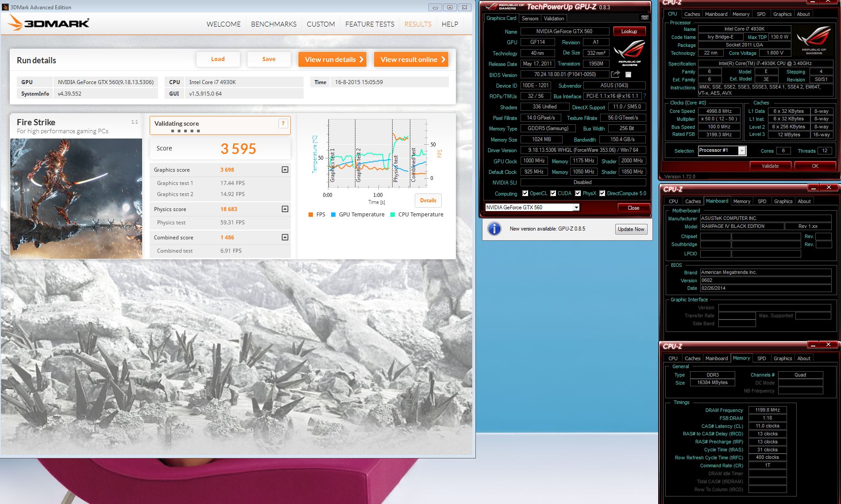
Task: Click the Save button in Run details
Action: coord(269,59)
